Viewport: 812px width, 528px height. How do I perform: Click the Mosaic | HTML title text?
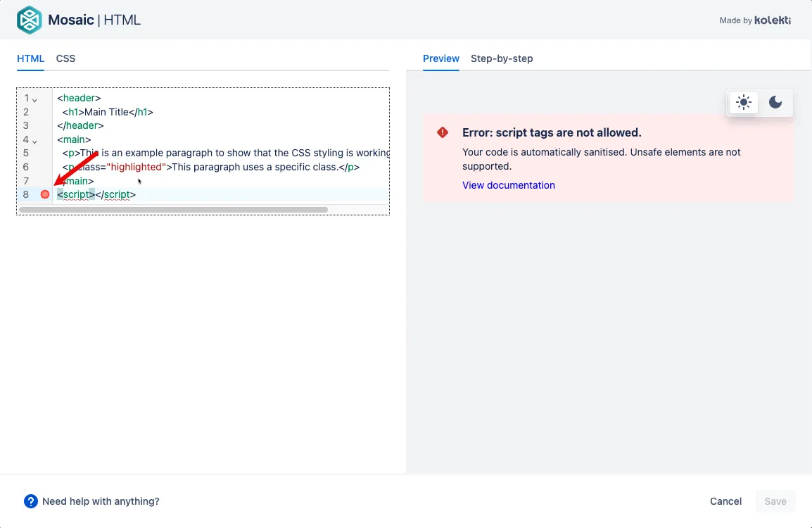pos(94,20)
